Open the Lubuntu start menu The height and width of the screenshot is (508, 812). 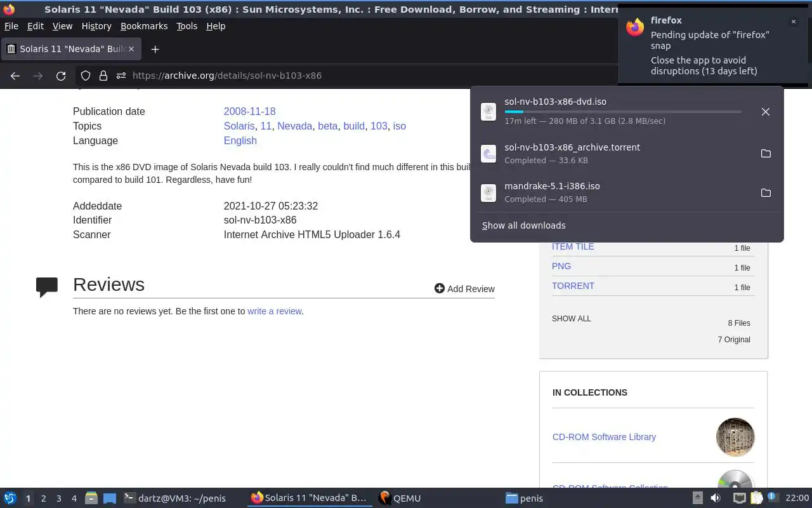pos(10,498)
